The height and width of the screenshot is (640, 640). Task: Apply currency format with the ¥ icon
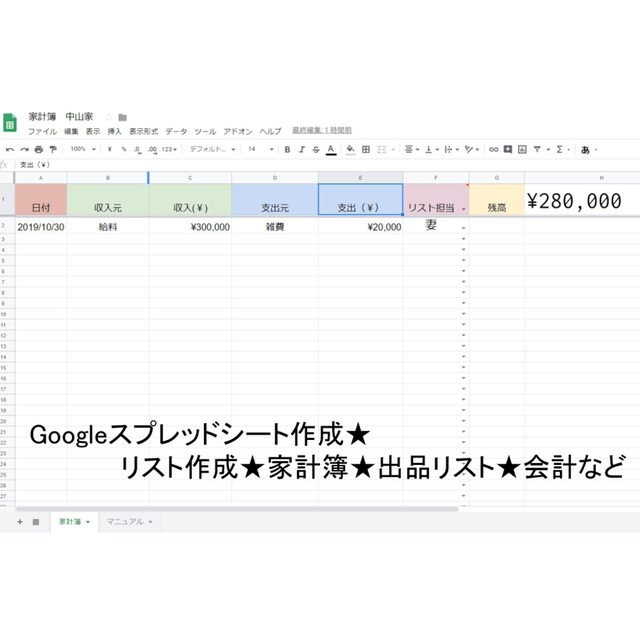click(x=109, y=149)
